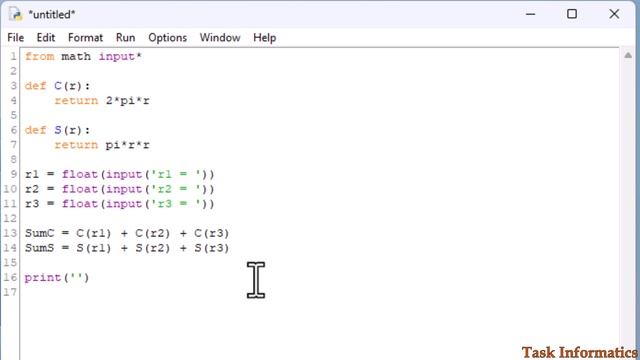Open the Window menu
640x360 pixels.
pyautogui.click(x=220, y=38)
